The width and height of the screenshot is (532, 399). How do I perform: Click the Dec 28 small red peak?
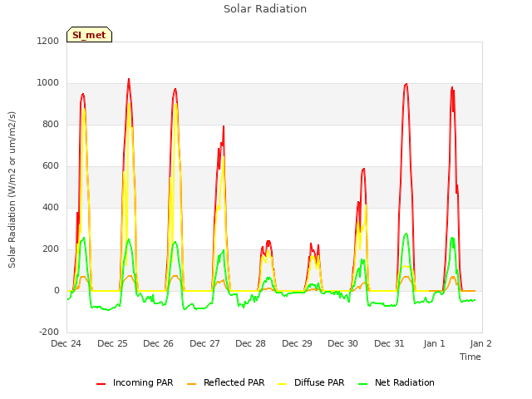(x=268, y=242)
